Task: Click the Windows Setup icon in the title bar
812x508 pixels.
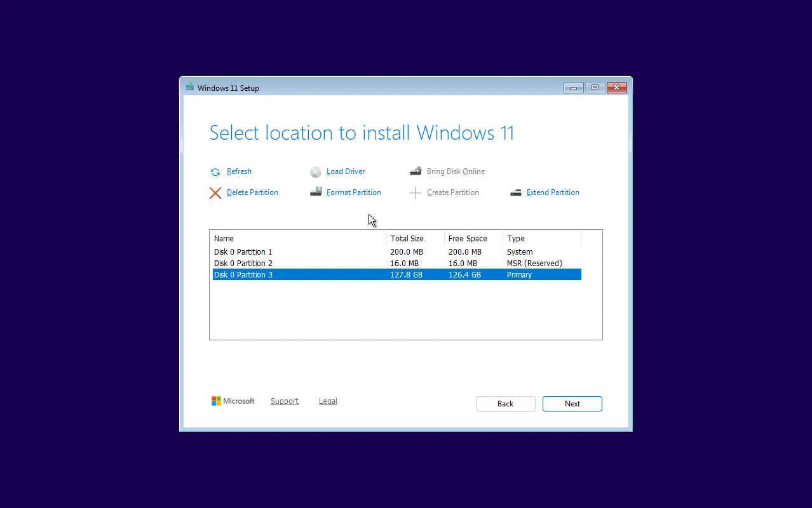Action: click(189, 87)
